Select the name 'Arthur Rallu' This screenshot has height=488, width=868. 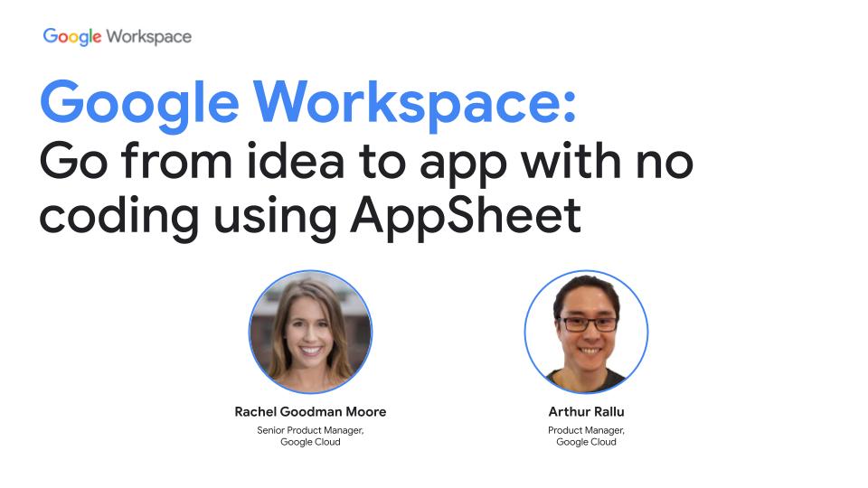586,412
